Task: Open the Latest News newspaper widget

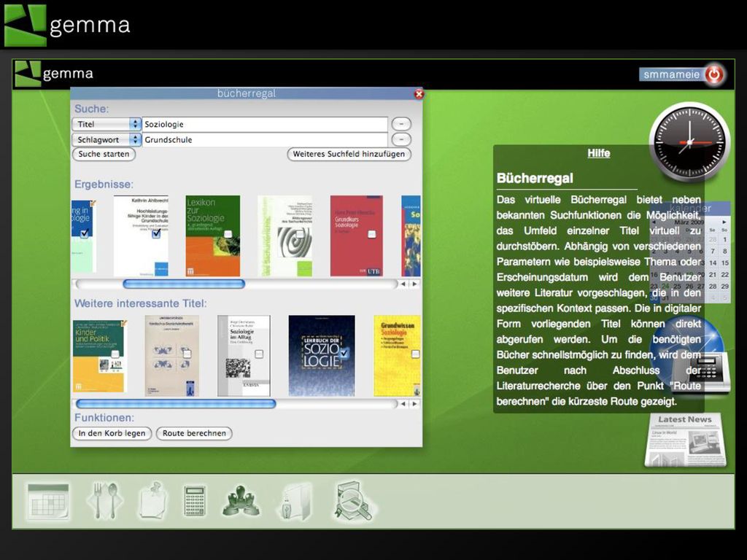Action: pyautogui.click(x=686, y=440)
